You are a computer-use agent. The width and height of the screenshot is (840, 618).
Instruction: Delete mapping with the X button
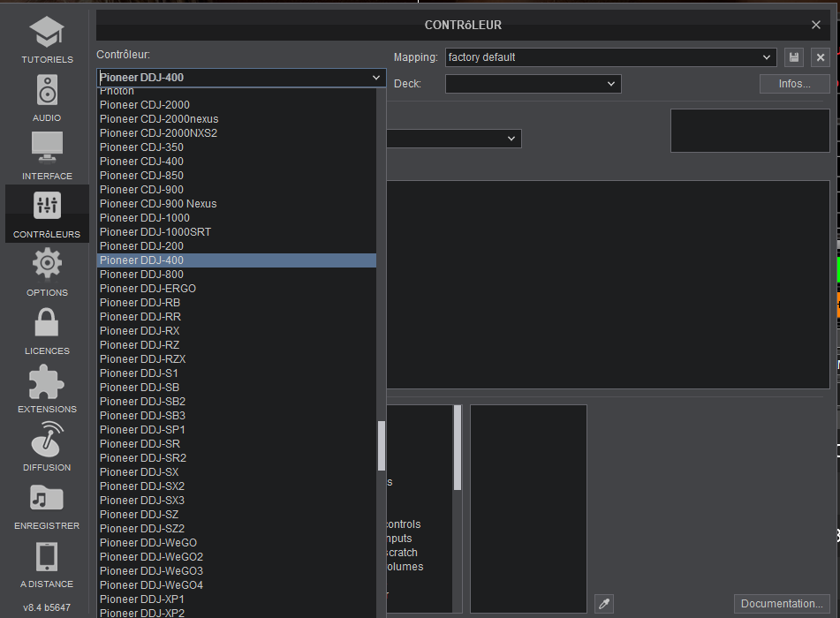coord(820,57)
